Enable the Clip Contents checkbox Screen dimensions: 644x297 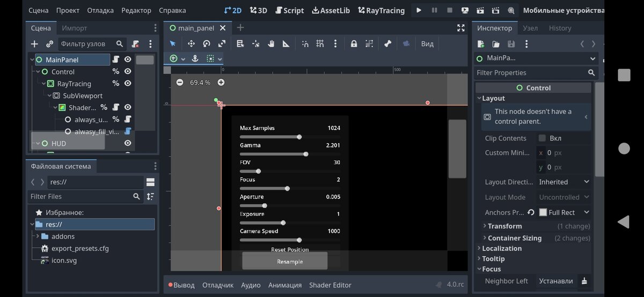tap(542, 138)
